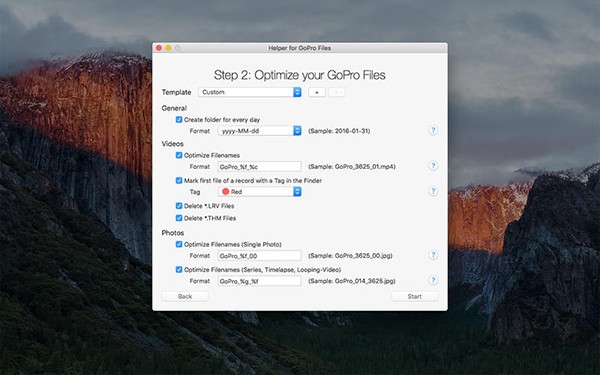Open the Red tag color dropdown
The height and width of the screenshot is (375, 600).
(x=260, y=192)
